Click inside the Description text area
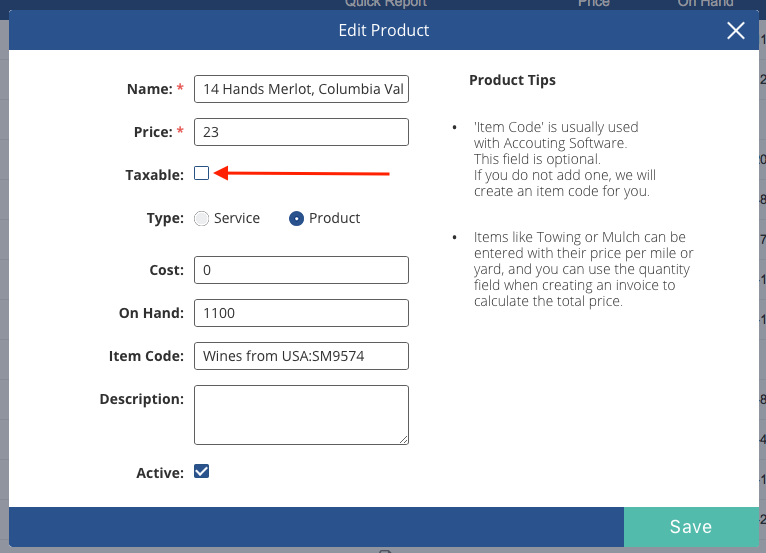766x553 pixels. [301, 415]
